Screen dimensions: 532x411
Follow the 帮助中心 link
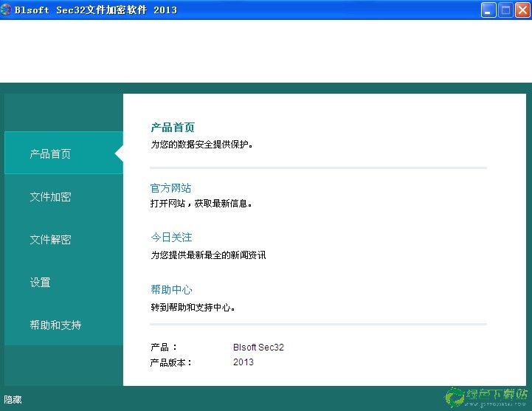[x=171, y=290]
